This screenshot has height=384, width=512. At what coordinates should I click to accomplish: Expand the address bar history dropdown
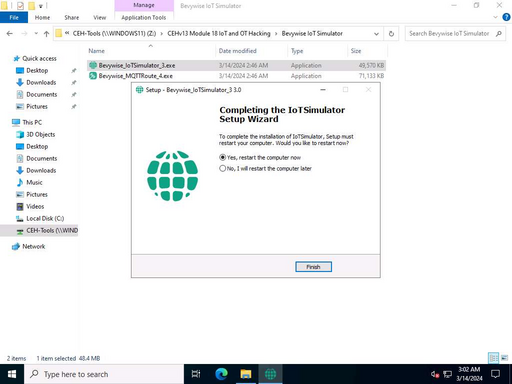pyautogui.click(x=376, y=34)
